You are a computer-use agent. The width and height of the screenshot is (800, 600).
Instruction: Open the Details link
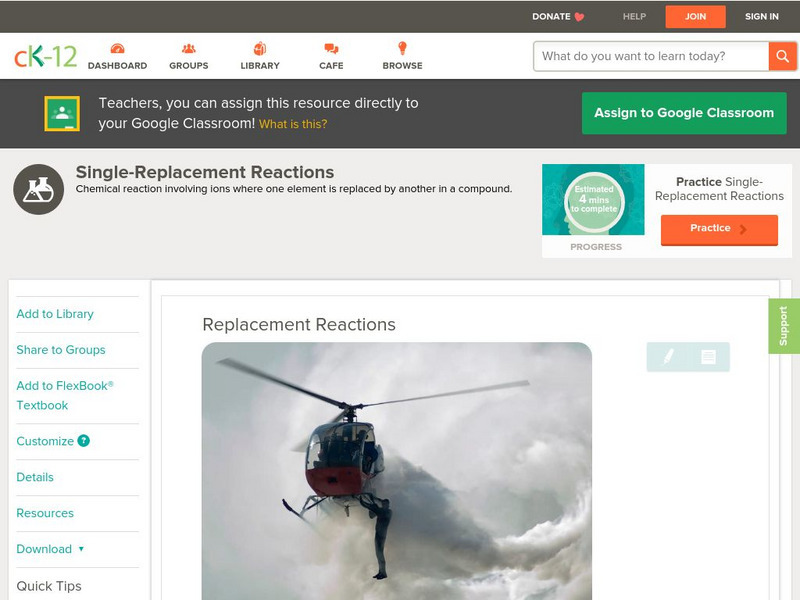pyautogui.click(x=35, y=477)
